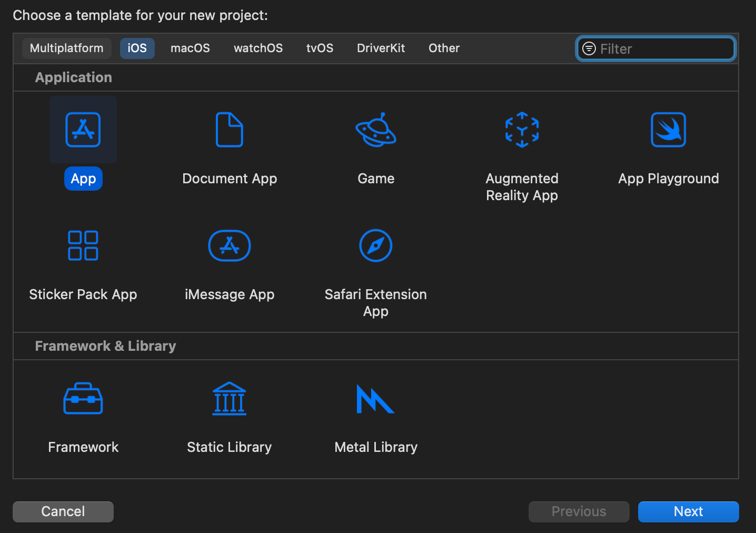756x533 pixels.
Task: Select the Safari Extension App compass icon
Action: pyautogui.click(x=376, y=245)
